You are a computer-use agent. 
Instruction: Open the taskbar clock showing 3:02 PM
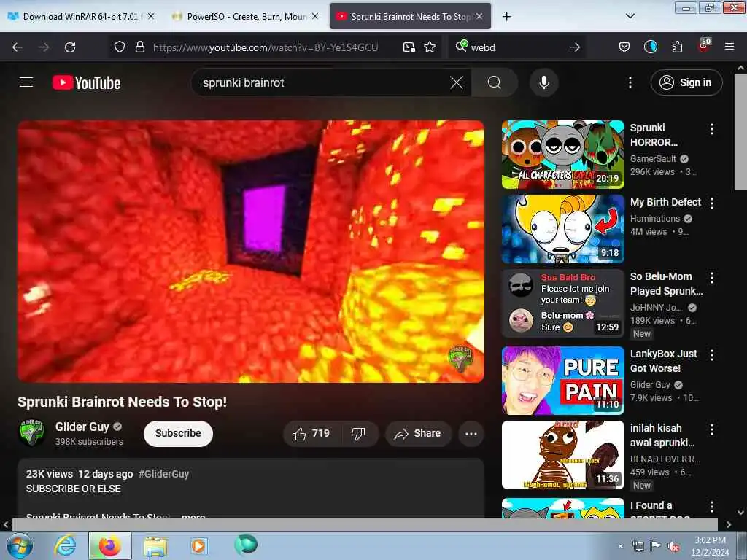[x=710, y=546]
